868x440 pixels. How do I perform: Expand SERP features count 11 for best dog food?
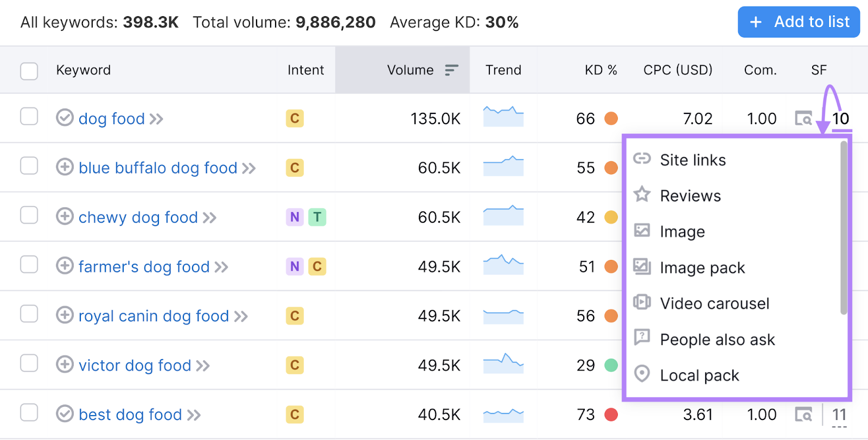[x=839, y=415]
